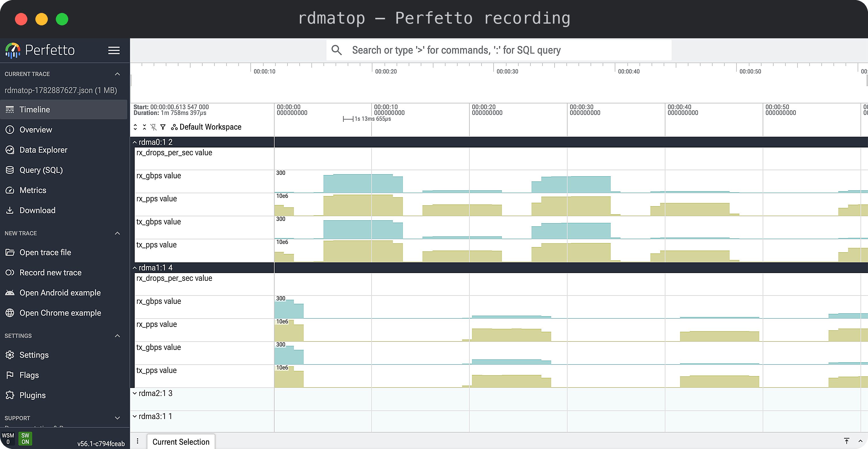Image resolution: width=868 pixels, height=449 pixels.
Task: Expand the bottom drawer chevron
Action: (860, 441)
